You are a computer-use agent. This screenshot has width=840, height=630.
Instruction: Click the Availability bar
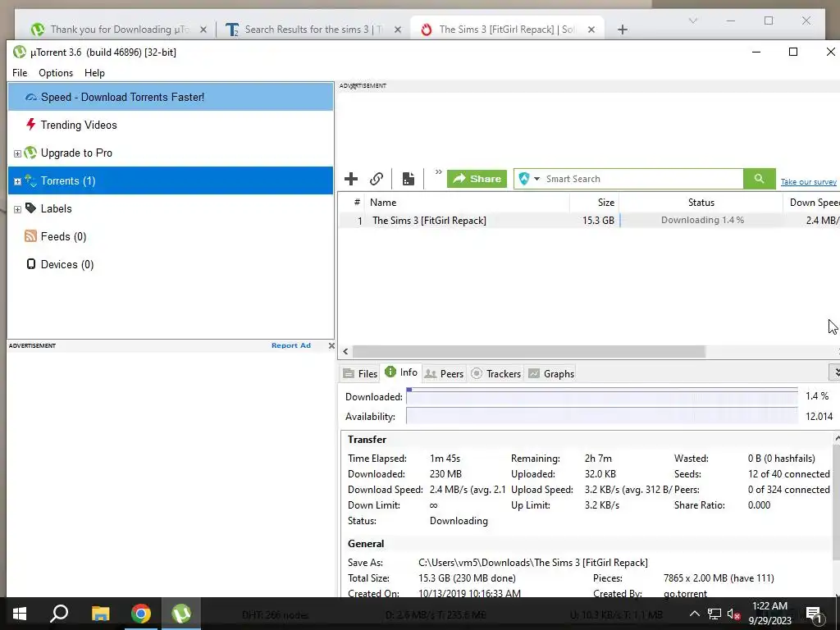[x=601, y=416]
